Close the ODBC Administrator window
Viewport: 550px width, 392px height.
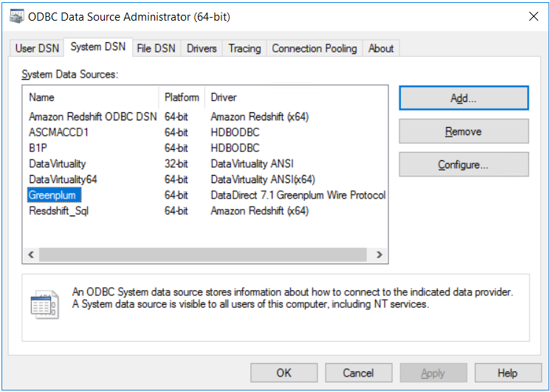[534, 16]
